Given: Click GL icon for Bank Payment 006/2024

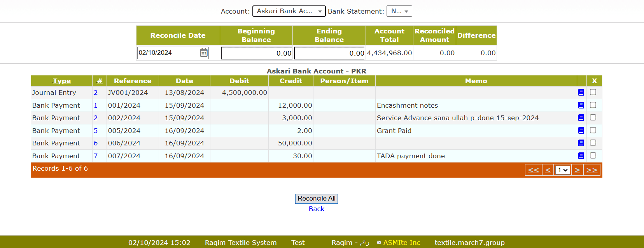Looking at the screenshot, I should (581, 143).
